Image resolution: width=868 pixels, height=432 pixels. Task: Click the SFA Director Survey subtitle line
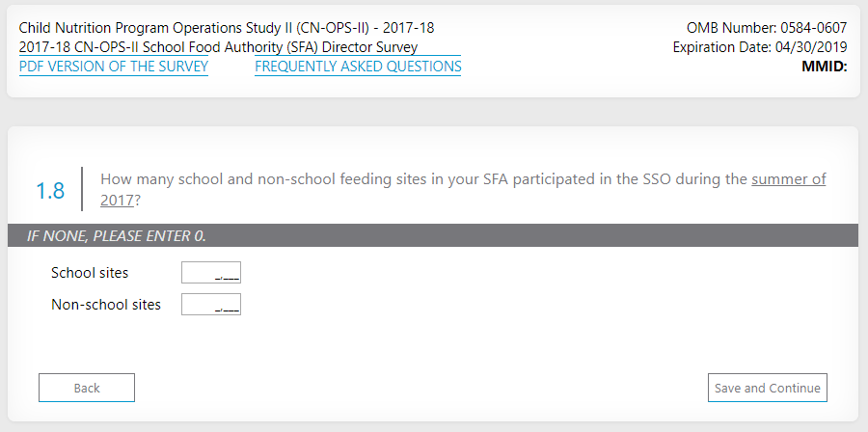218,47
